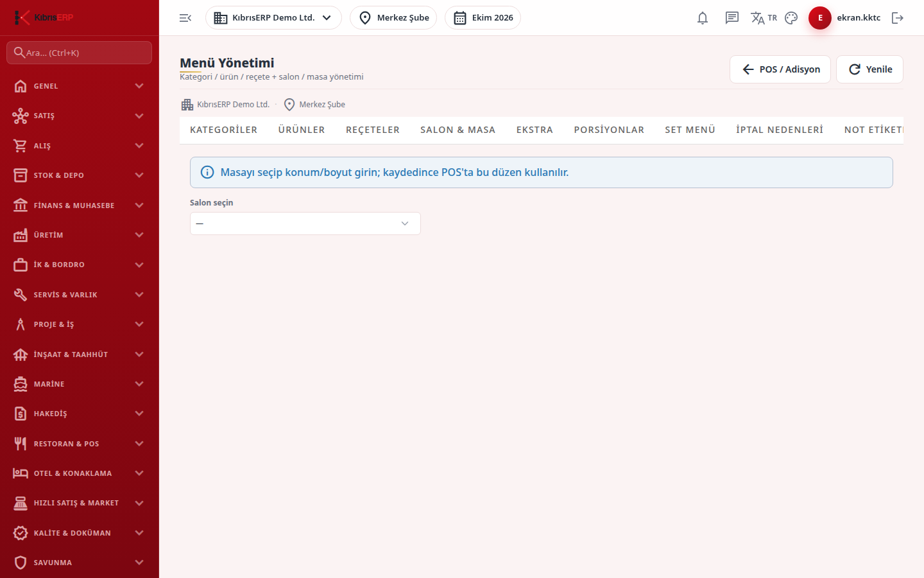
Task: Click the Ekim 2026 period selector
Action: 483,18
